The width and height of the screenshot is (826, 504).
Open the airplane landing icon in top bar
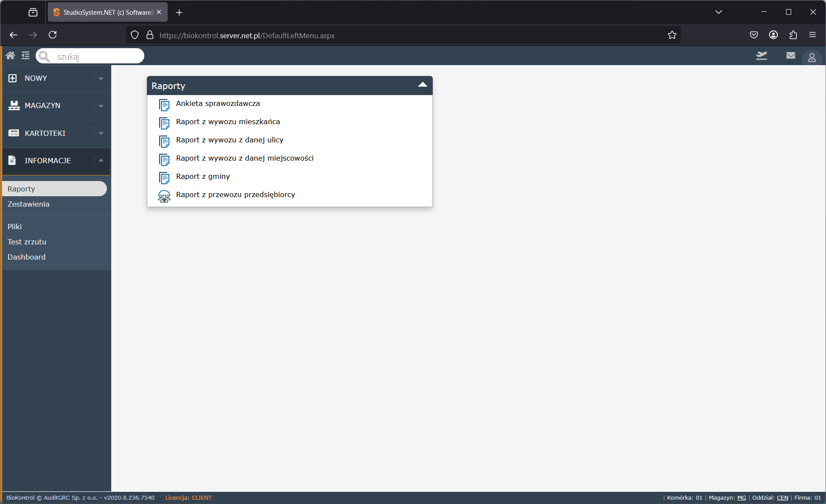pos(761,56)
